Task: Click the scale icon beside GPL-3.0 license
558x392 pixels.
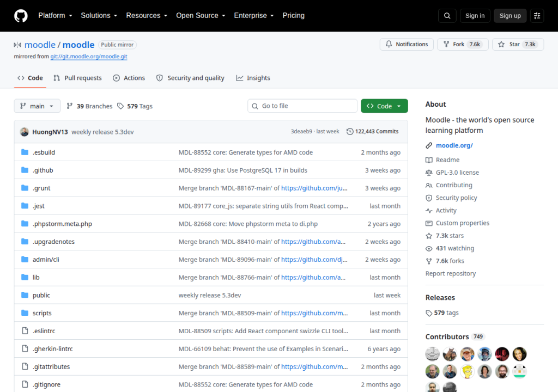Action: click(429, 173)
